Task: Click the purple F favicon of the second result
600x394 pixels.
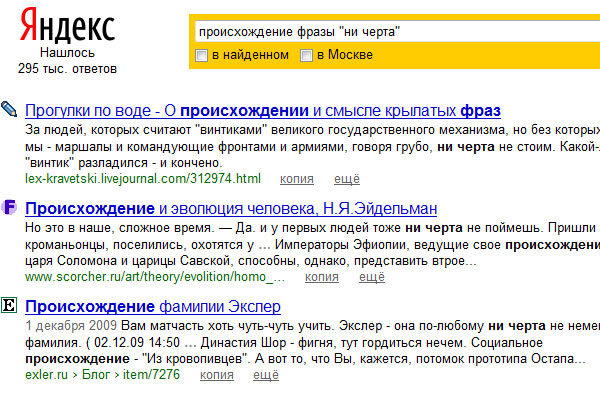Action: pos(9,207)
